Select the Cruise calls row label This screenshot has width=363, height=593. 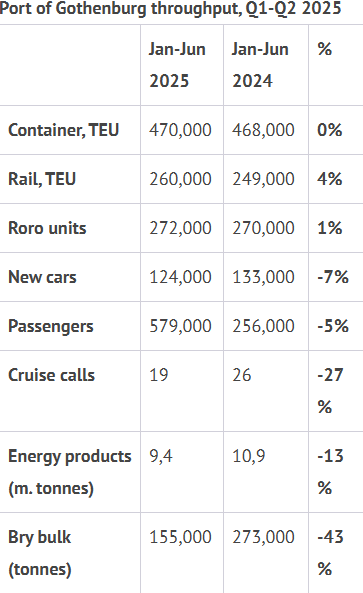pos(51,375)
